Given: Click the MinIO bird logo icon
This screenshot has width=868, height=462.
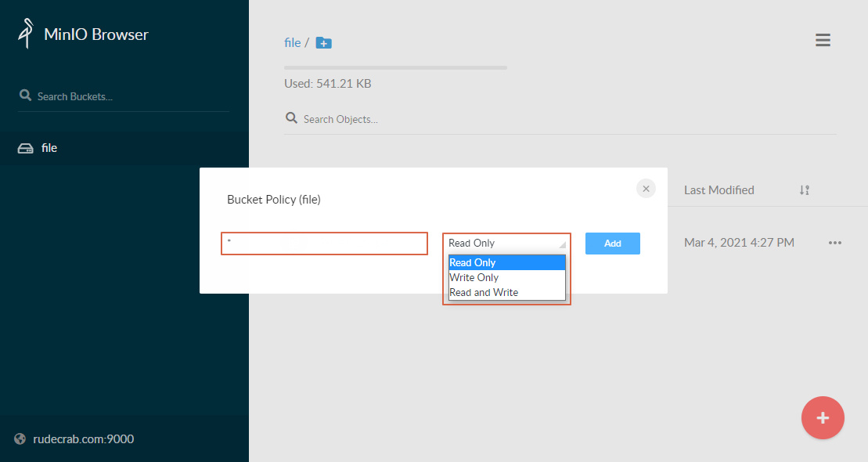Looking at the screenshot, I should [26, 33].
